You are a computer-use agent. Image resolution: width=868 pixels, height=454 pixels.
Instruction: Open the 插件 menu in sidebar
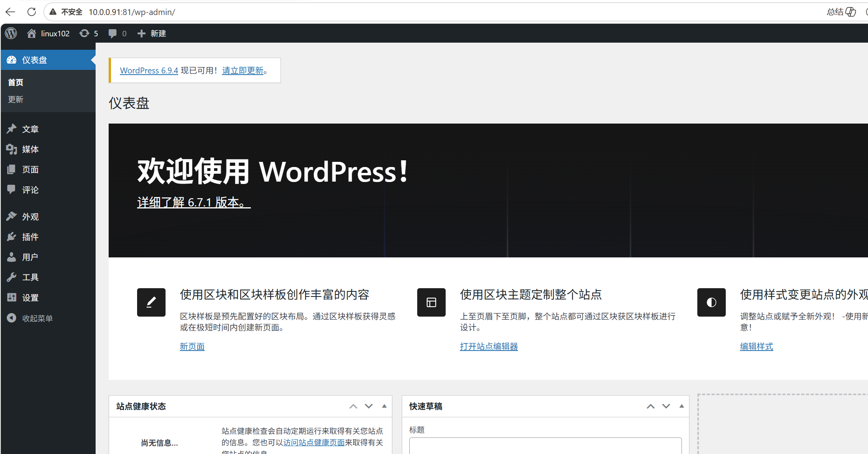[x=30, y=237]
